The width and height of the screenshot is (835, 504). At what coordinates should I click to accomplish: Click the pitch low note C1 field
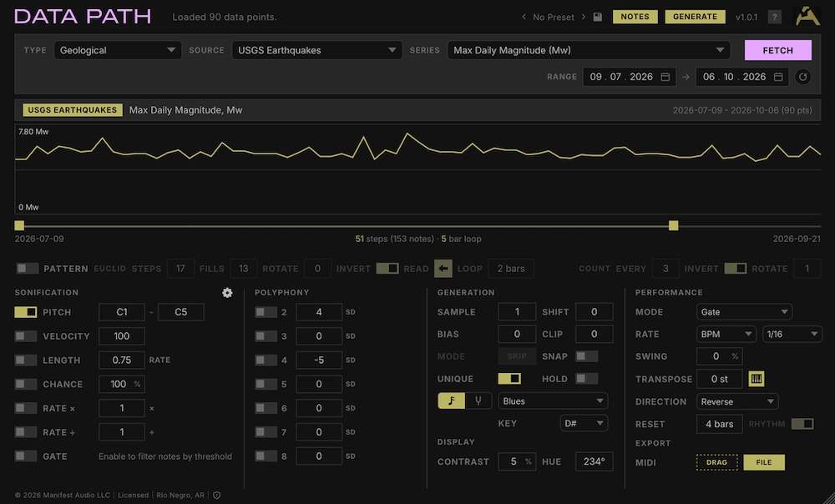pos(121,312)
